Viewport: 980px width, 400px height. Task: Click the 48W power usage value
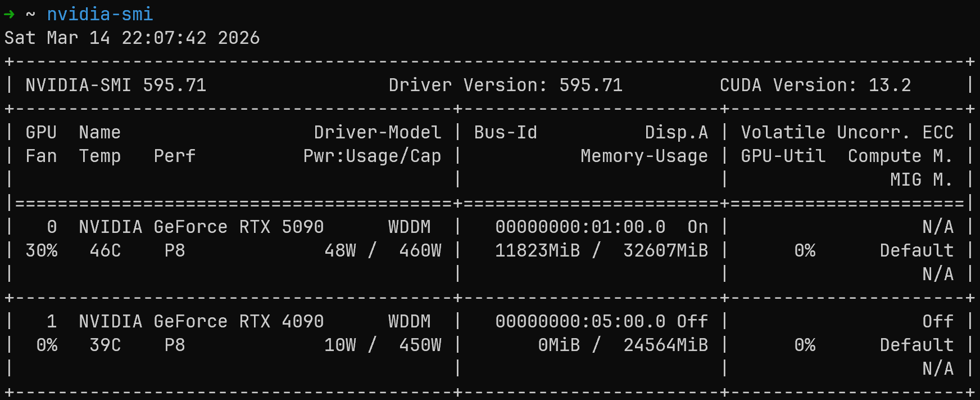point(340,250)
